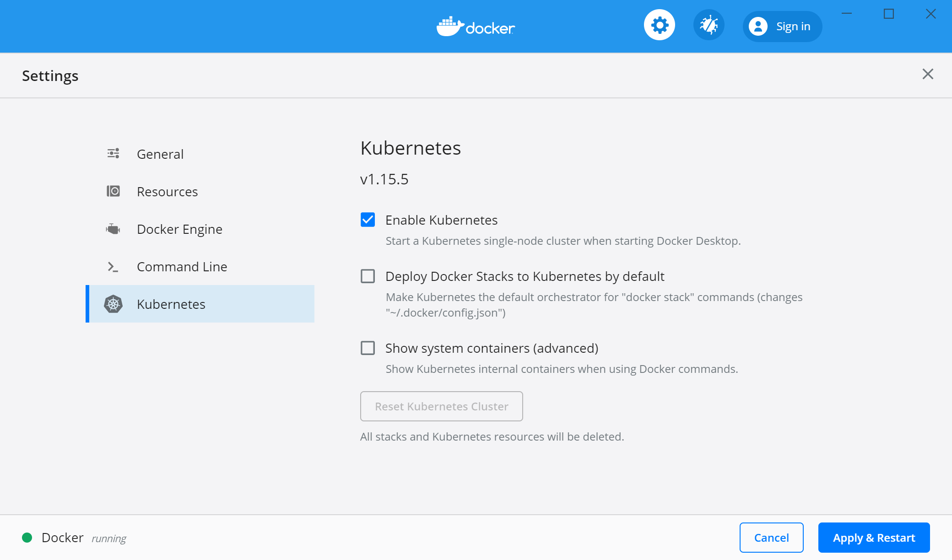Select the Kubernetes sidebar icon
Screen dimensions: 952x560
114,304
